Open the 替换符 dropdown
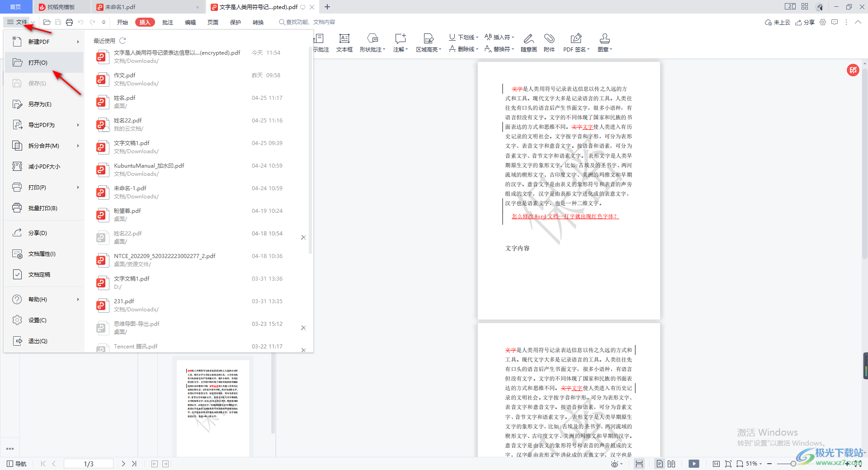 click(500, 49)
